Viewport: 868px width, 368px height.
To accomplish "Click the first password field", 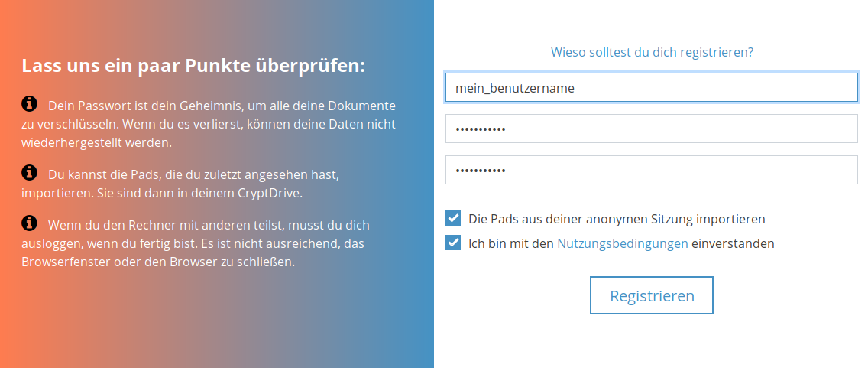I will point(651,129).
